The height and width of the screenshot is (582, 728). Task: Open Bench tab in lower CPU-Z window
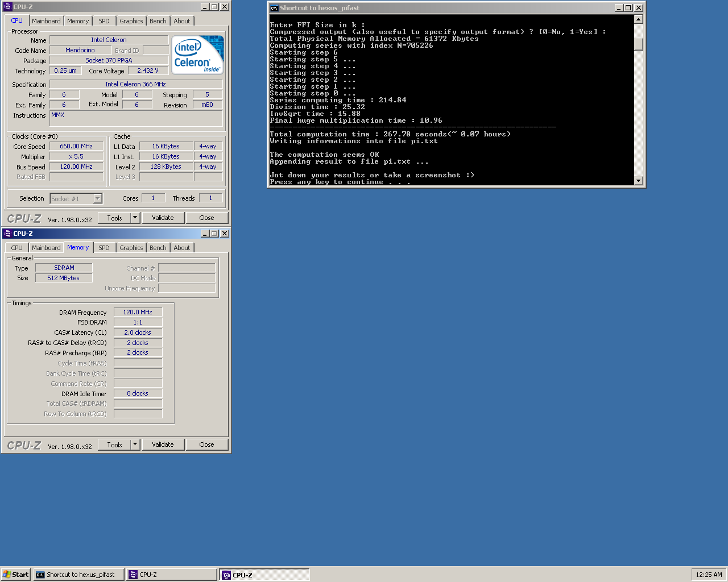(158, 248)
